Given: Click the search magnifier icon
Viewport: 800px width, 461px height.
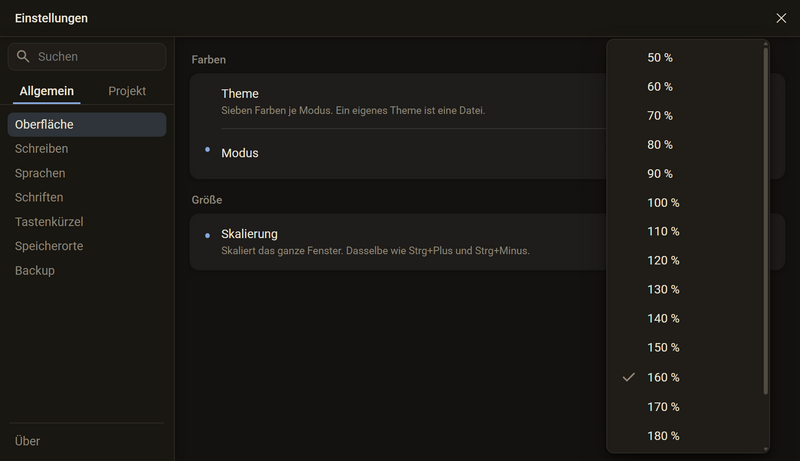Looking at the screenshot, I should tap(23, 56).
